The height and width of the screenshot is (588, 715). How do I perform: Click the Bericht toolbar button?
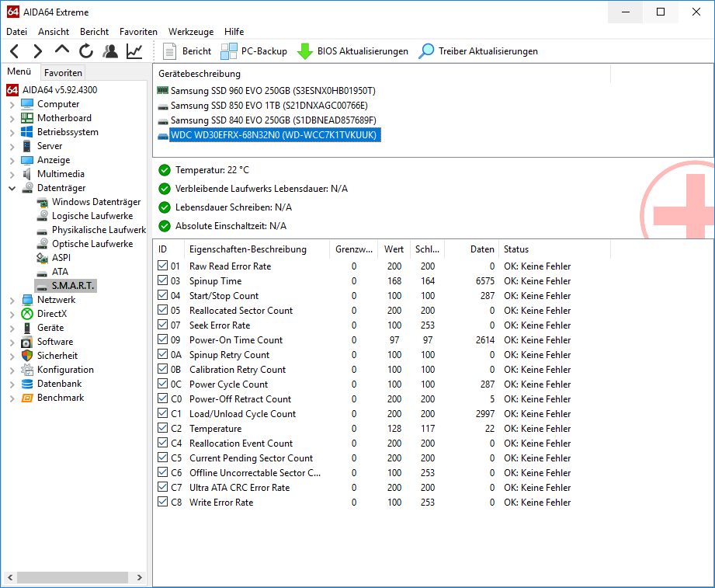pyautogui.click(x=187, y=51)
